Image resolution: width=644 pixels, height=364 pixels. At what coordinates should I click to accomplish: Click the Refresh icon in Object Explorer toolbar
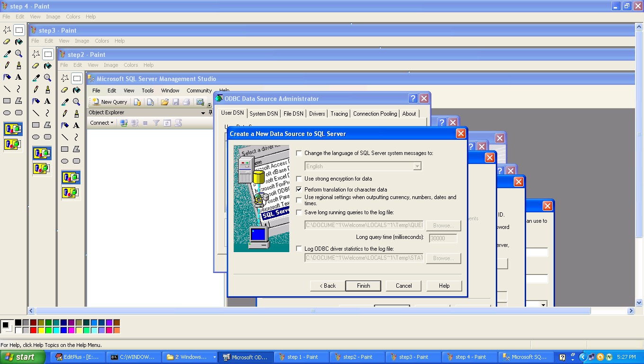[167, 123]
